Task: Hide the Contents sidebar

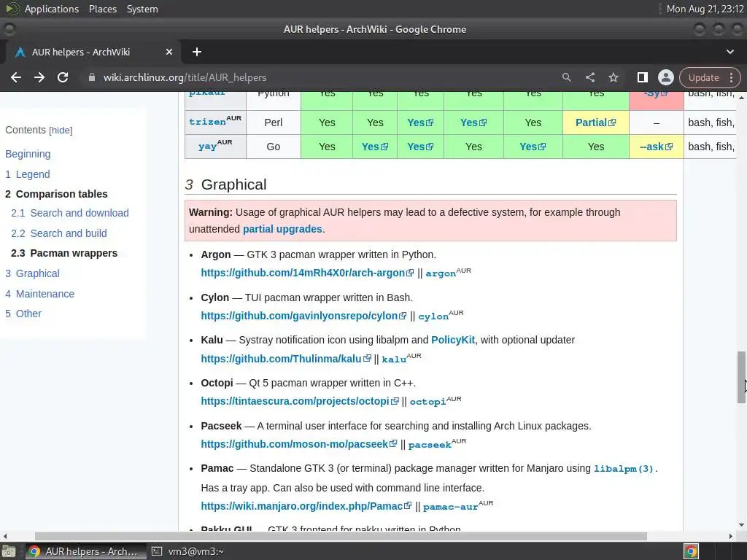Action: 61,130
